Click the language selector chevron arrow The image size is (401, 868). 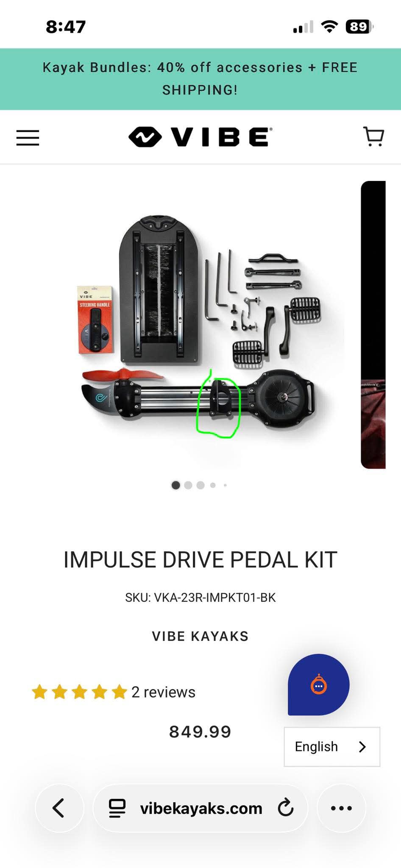362,747
